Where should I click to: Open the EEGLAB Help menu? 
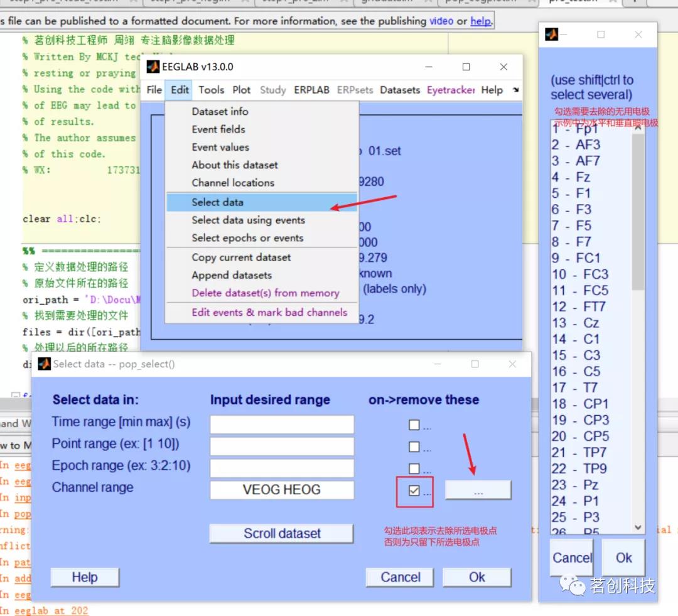pyautogui.click(x=492, y=90)
